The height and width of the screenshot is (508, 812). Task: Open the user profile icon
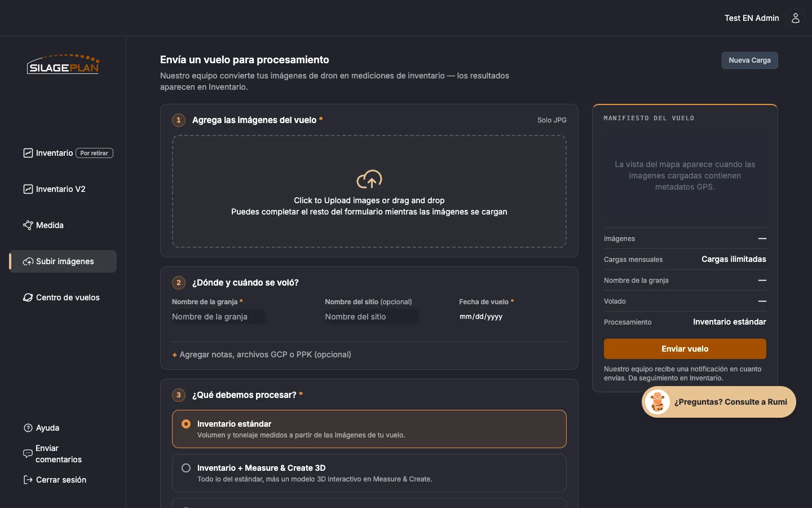point(796,18)
